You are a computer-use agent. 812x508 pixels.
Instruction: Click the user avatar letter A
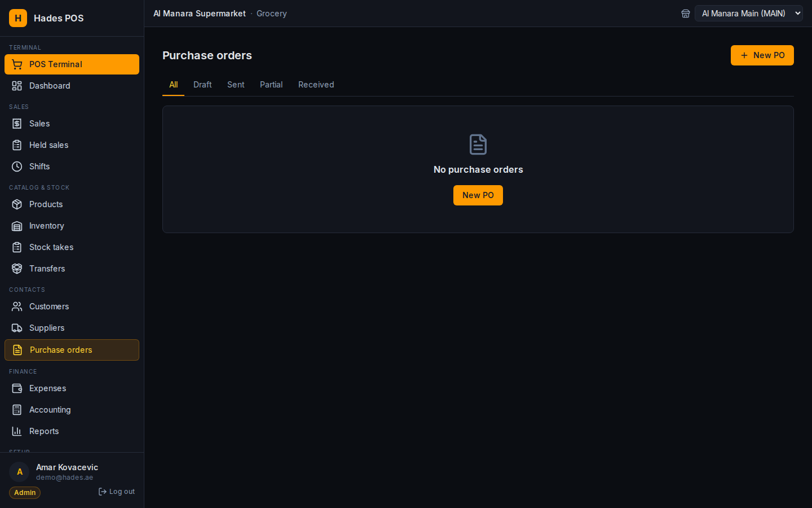pos(20,472)
